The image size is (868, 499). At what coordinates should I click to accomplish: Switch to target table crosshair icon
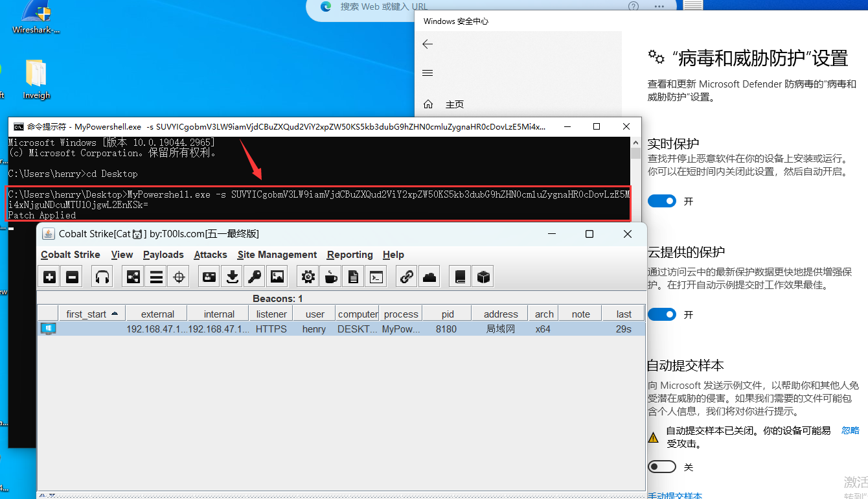point(179,277)
